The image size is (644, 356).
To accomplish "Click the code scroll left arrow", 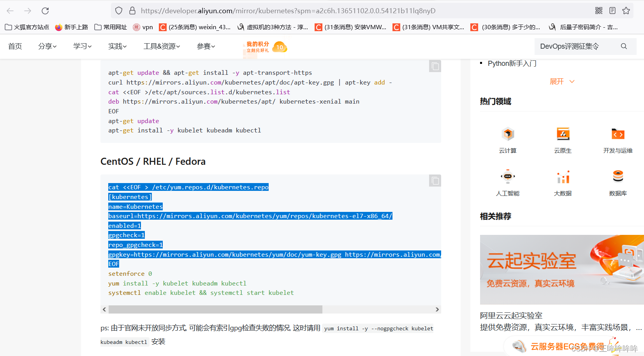I will point(104,309).
